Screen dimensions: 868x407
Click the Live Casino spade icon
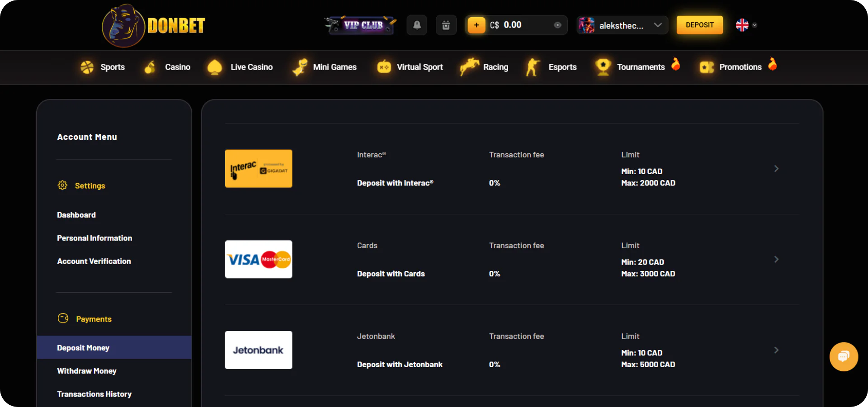pos(215,67)
